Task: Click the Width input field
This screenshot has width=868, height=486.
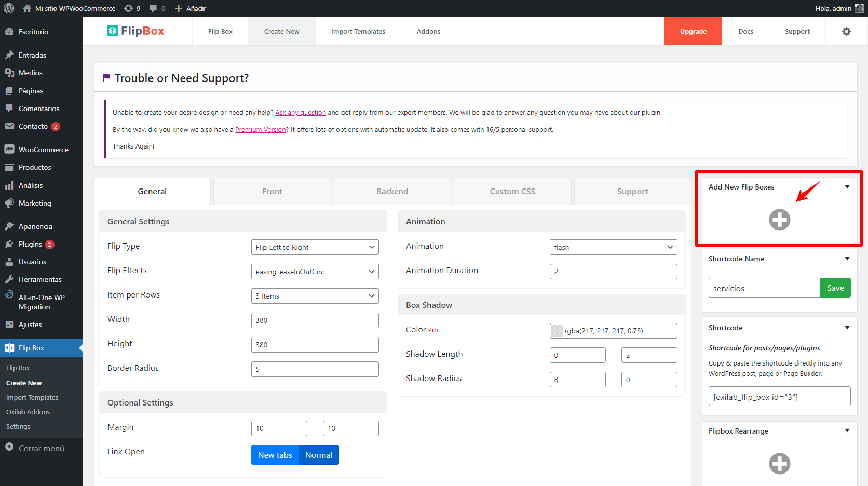Action: [x=315, y=320]
